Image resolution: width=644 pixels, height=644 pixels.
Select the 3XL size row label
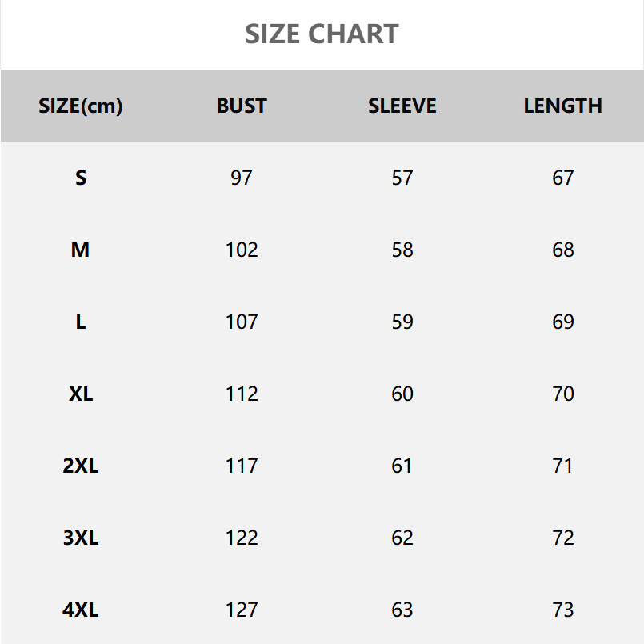81,538
